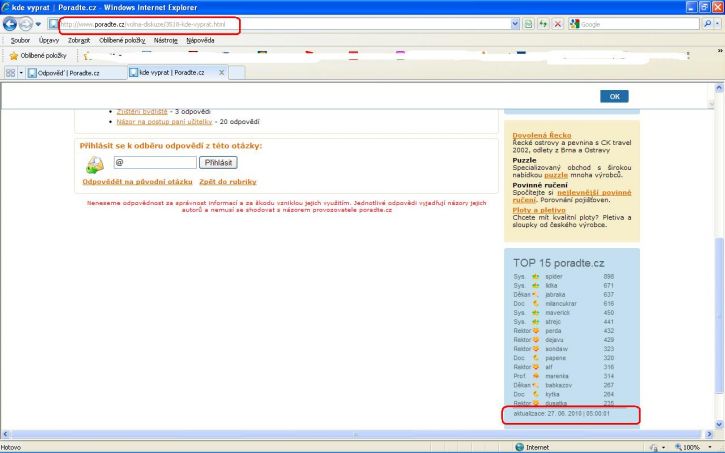Click Zpět do rubriky link
725x453 pixels.
coord(227,182)
